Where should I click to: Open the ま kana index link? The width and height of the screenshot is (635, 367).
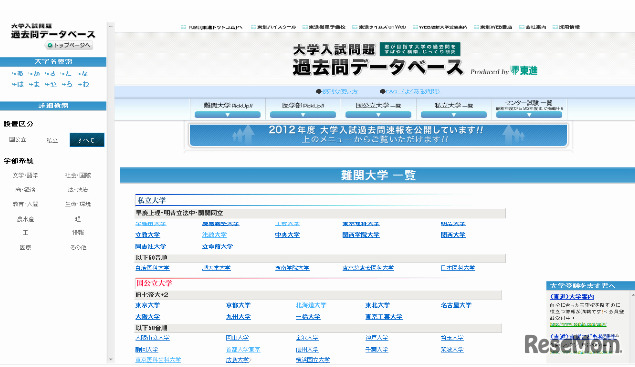34,84
